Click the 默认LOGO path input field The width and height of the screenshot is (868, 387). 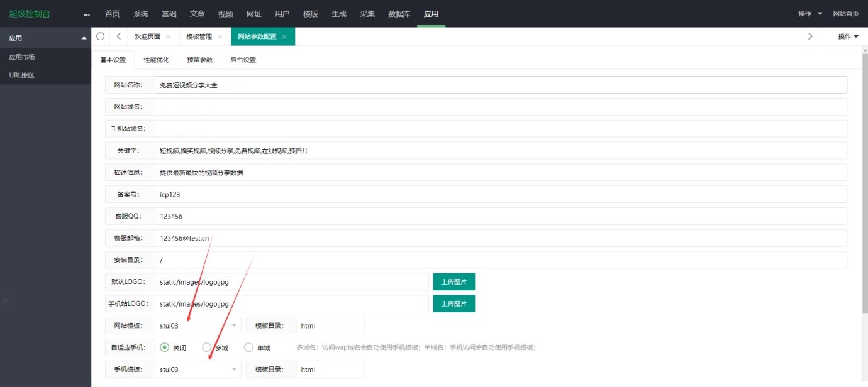(x=292, y=281)
